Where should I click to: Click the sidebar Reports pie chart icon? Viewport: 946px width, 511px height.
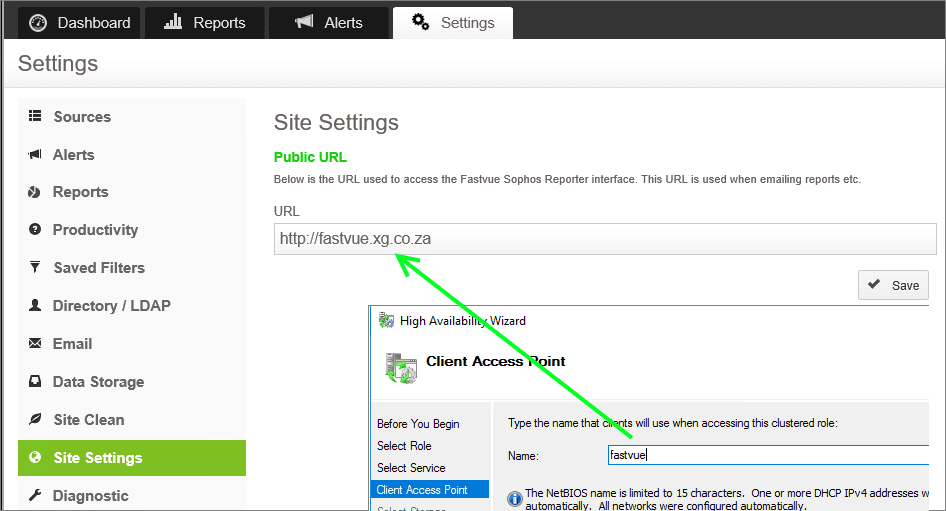coord(34,192)
